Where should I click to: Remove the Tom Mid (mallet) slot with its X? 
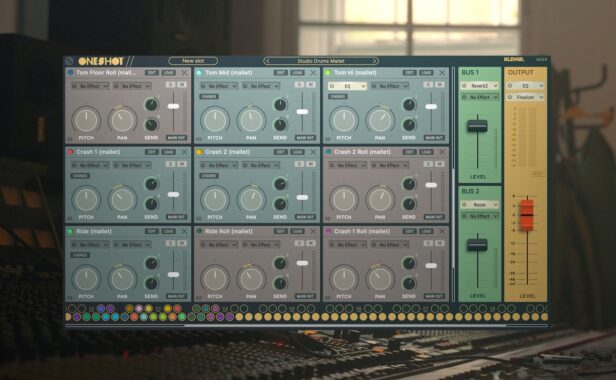(x=313, y=73)
